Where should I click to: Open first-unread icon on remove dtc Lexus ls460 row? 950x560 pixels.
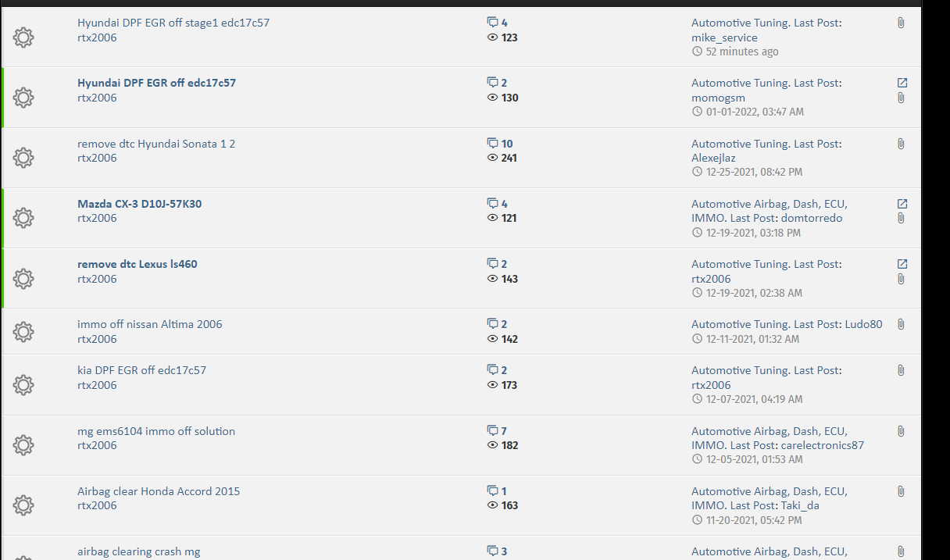click(x=902, y=264)
